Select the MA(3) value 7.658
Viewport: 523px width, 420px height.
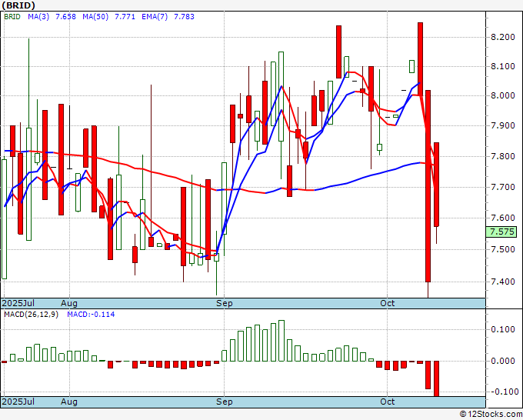65,17
